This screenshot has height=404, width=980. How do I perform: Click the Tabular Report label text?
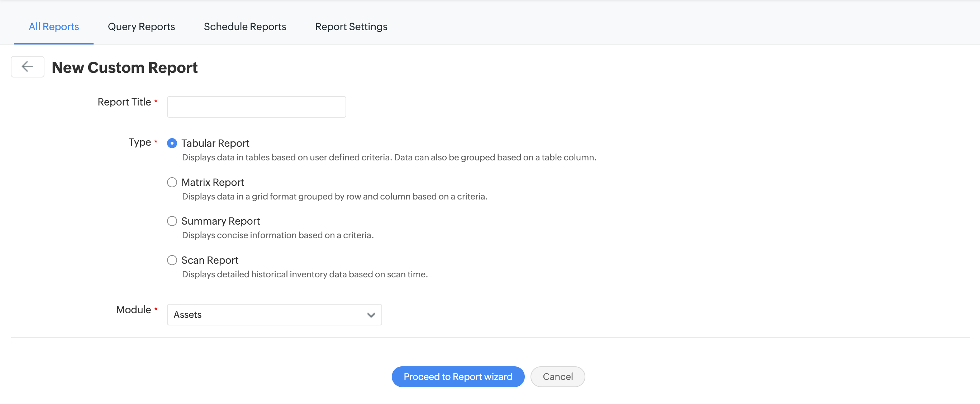pos(215,143)
